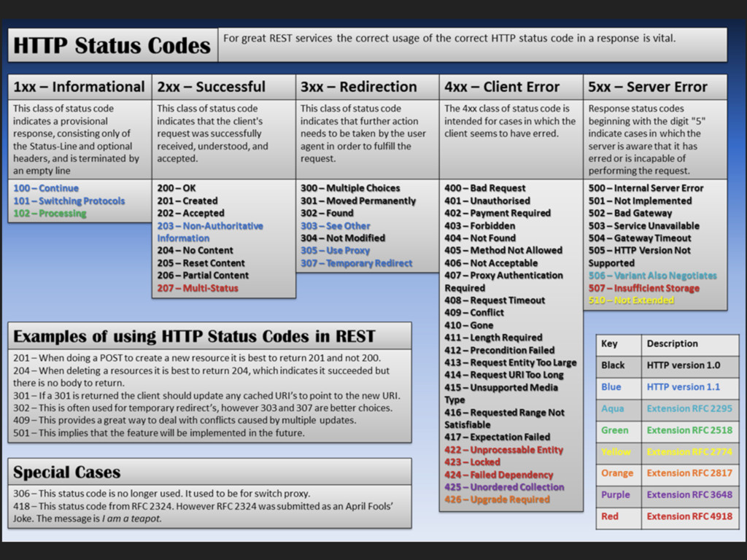747x560 pixels.
Task: Click the '4xx – Client Error' header
Action: pos(511,87)
